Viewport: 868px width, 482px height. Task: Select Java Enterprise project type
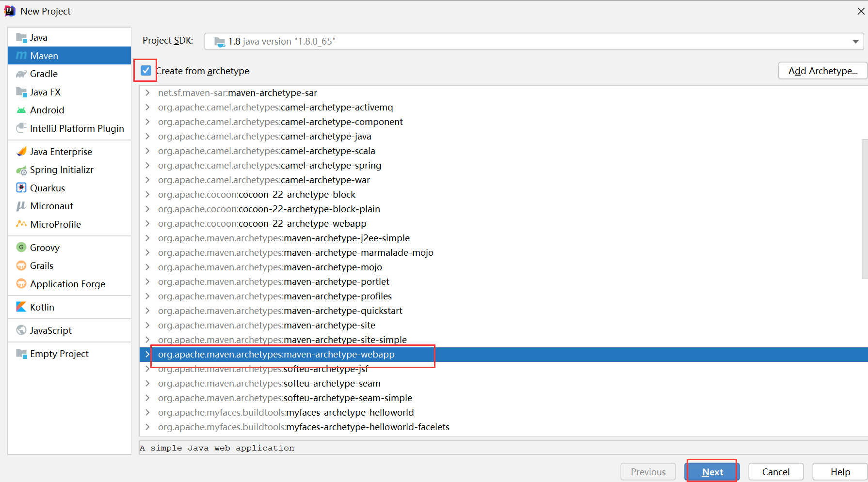point(69,152)
